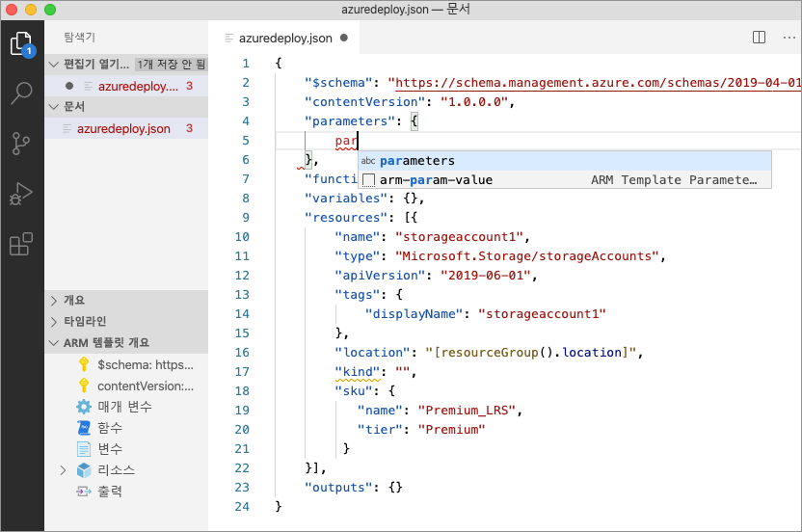Open the Source Control view icon
The height and width of the screenshot is (532, 802).
tap(21, 144)
